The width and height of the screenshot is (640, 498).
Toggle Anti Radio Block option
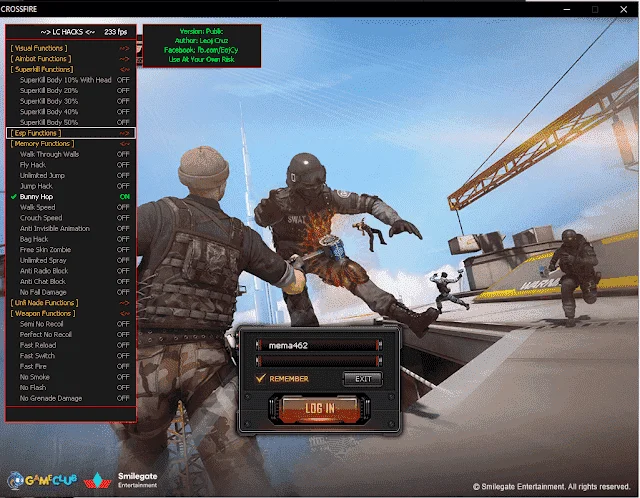(x=71, y=271)
